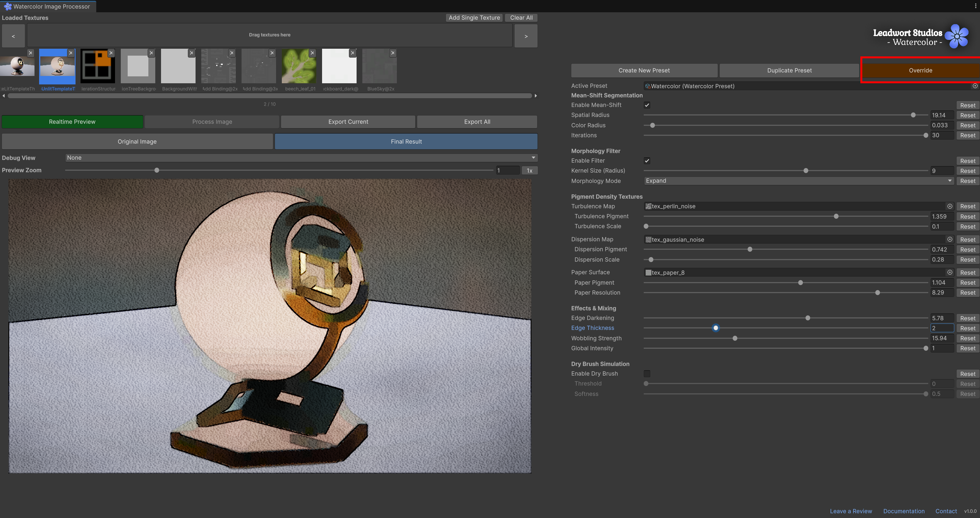Remove the beech_leaf_01 texture with its X
Viewport: 980px width, 518px height.
click(x=312, y=53)
